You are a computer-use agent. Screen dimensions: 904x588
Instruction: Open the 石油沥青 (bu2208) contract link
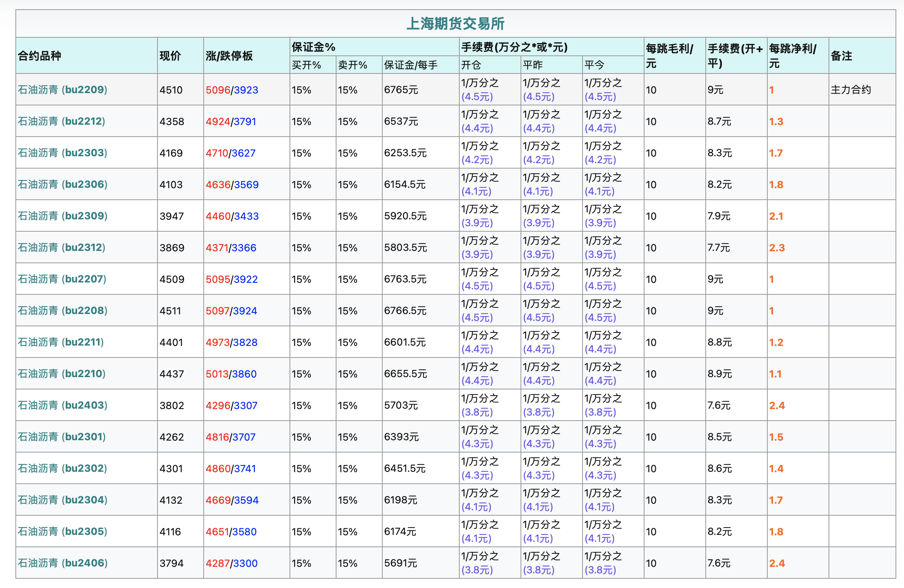coord(62,311)
